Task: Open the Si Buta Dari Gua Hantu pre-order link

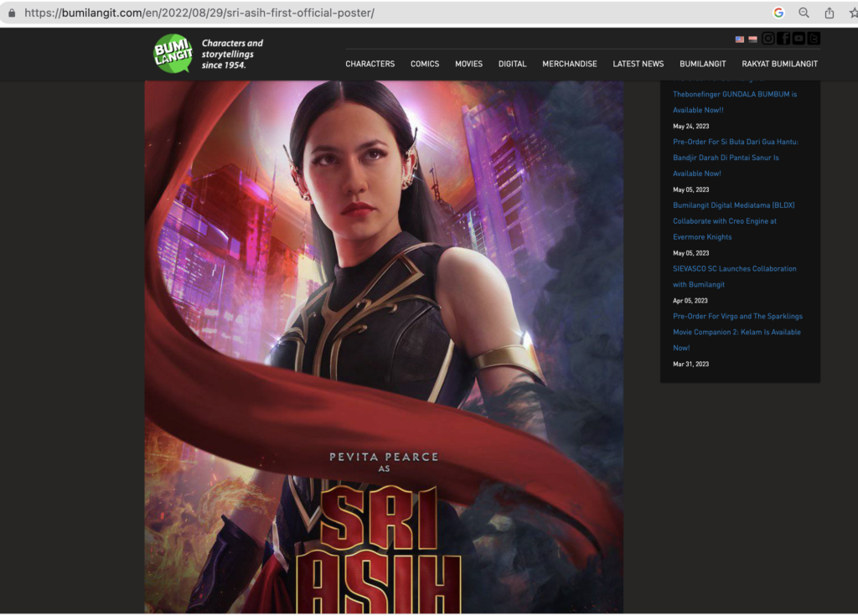Action: [x=736, y=158]
